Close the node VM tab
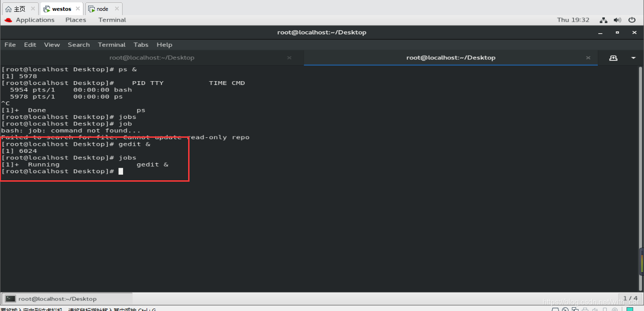 pyautogui.click(x=116, y=9)
